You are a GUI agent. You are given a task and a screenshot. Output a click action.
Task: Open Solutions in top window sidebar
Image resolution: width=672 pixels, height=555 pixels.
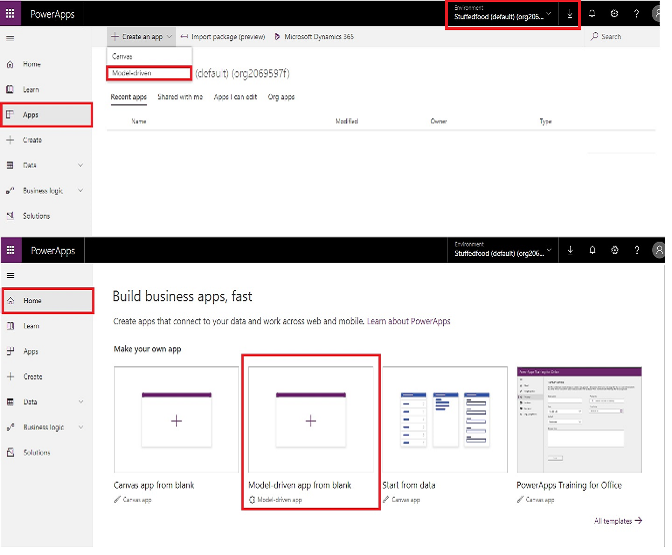click(46, 216)
